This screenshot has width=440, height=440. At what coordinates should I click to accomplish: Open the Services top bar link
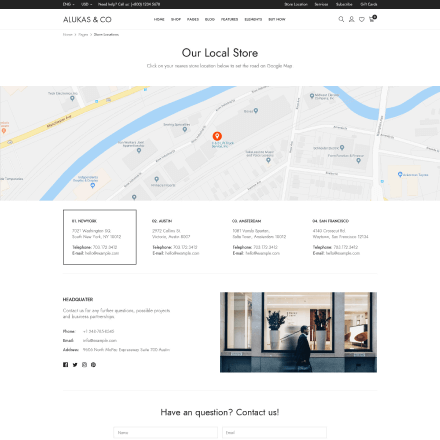click(321, 4)
